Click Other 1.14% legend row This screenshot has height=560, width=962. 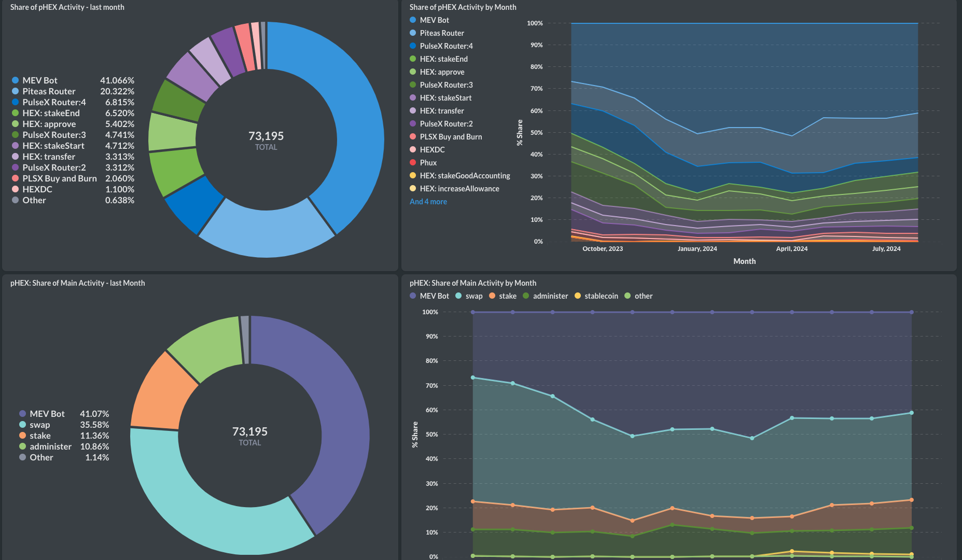64,457
